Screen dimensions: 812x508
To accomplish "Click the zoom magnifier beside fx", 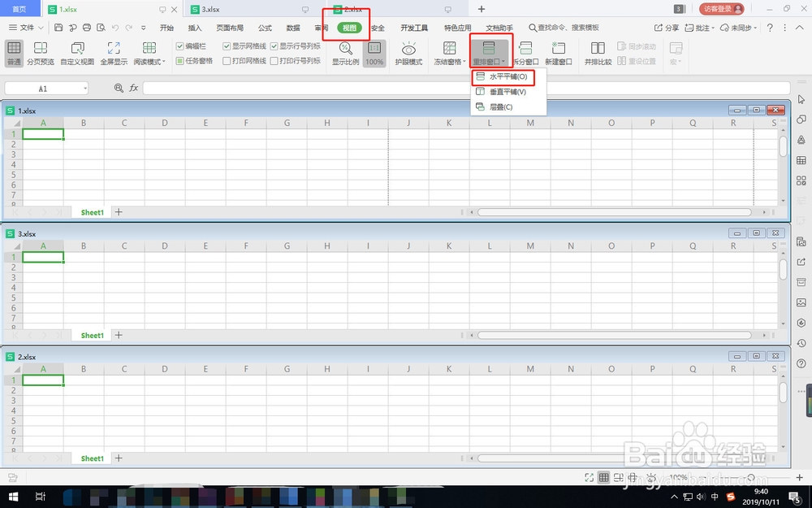I will coord(119,88).
